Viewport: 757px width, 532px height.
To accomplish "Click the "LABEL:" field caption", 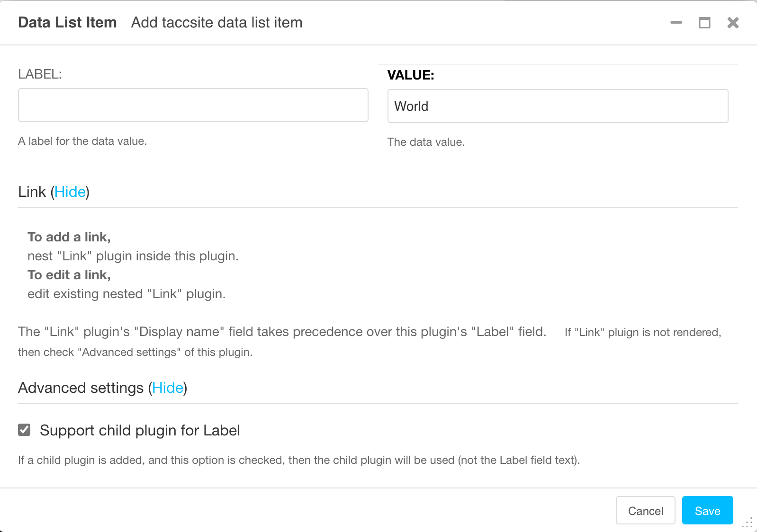I will point(40,74).
